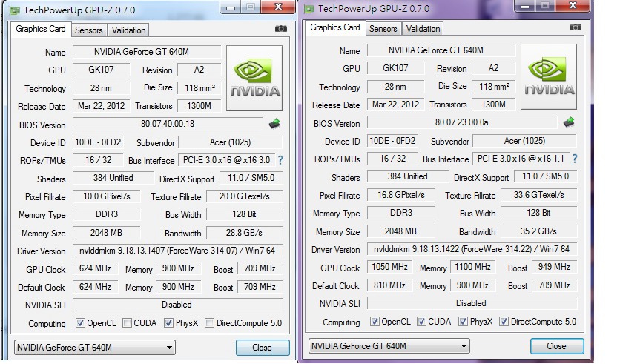Switch to Validation tab in left window

(x=128, y=30)
